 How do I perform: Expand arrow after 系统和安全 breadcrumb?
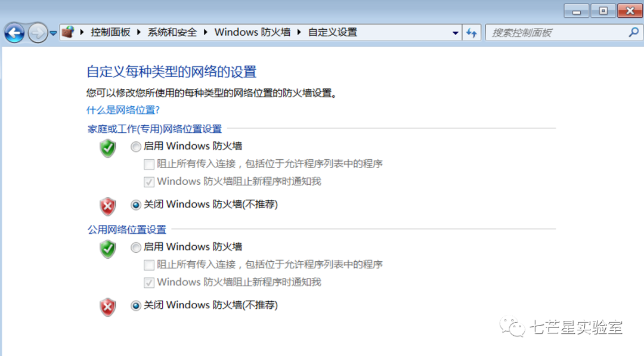click(x=205, y=32)
